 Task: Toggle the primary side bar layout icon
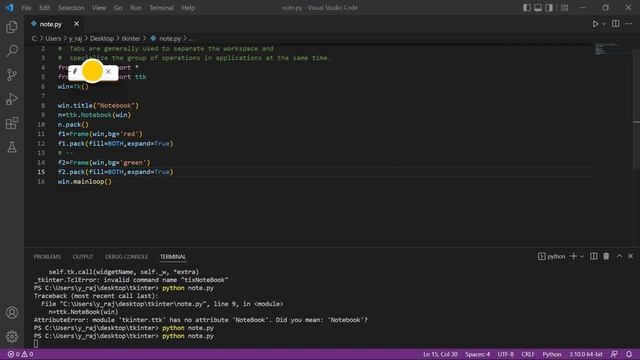click(527, 8)
